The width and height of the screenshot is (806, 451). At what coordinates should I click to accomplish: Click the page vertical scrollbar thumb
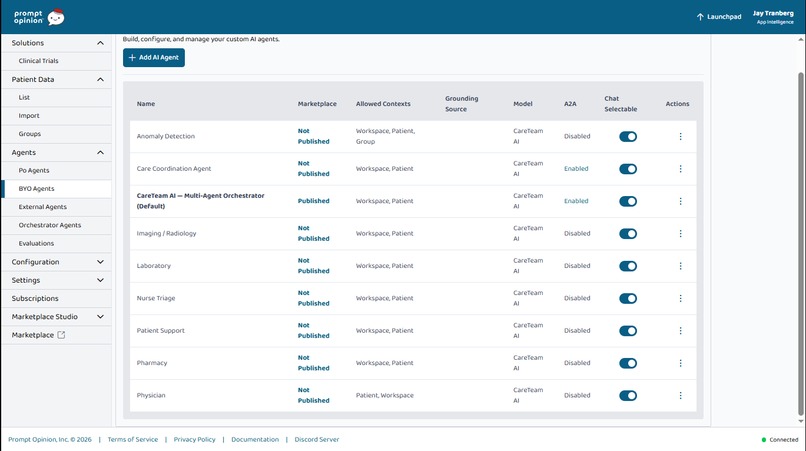click(x=800, y=244)
